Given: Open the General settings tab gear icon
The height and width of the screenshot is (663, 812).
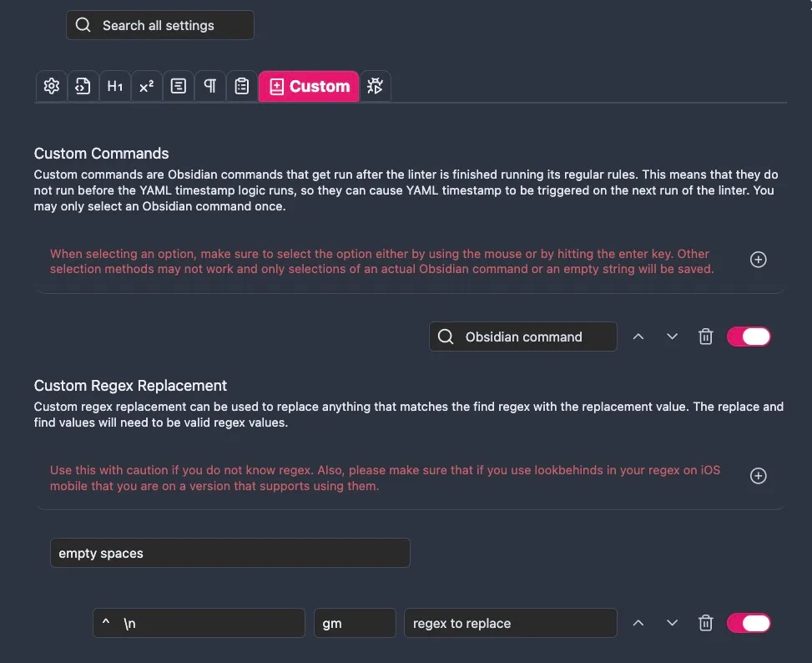Looking at the screenshot, I should 51,85.
